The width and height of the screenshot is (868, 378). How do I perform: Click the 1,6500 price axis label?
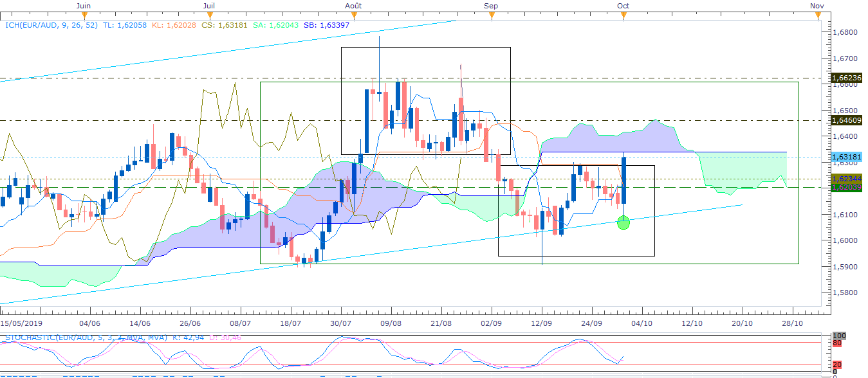pyautogui.click(x=844, y=111)
